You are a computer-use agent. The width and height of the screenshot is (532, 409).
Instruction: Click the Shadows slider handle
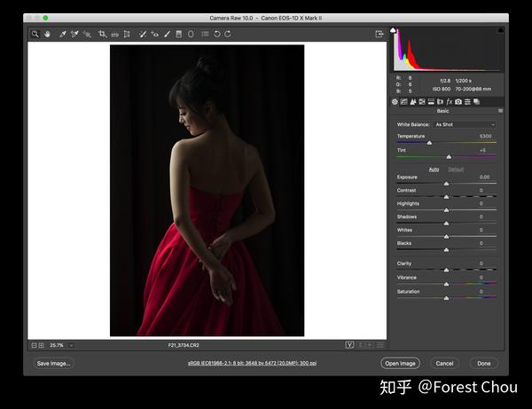(x=447, y=224)
